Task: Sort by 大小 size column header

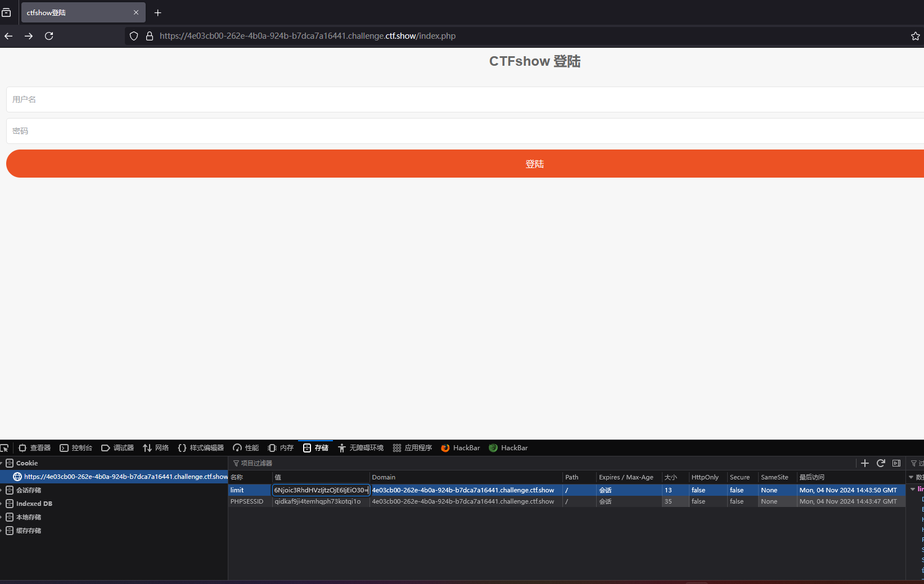Action: 675,477
